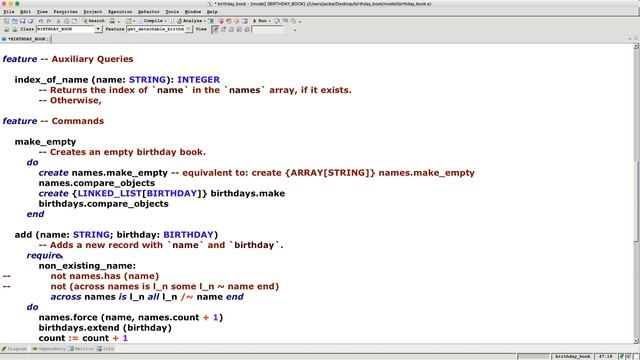
Task: Switch to the Metrics tab
Action: 82,349
